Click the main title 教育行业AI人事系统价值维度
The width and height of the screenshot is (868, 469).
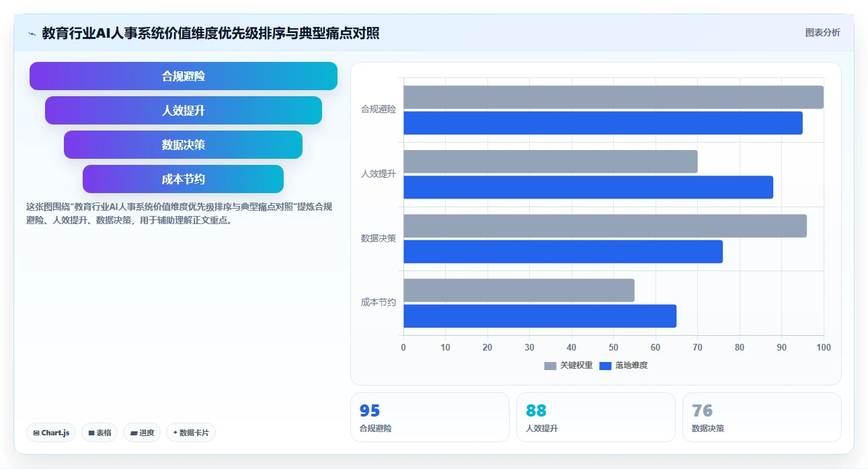click(210, 33)
